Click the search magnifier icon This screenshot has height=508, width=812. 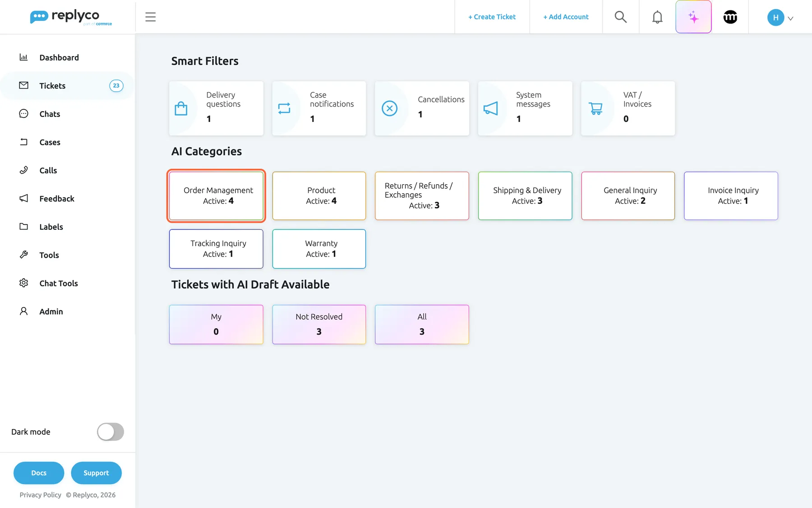621,17
